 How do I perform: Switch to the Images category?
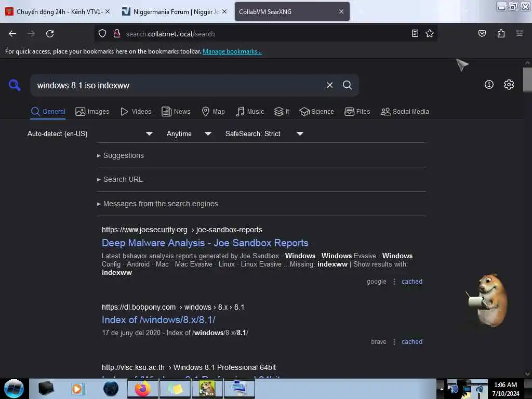pyautogui.click(x=92, y=112)
